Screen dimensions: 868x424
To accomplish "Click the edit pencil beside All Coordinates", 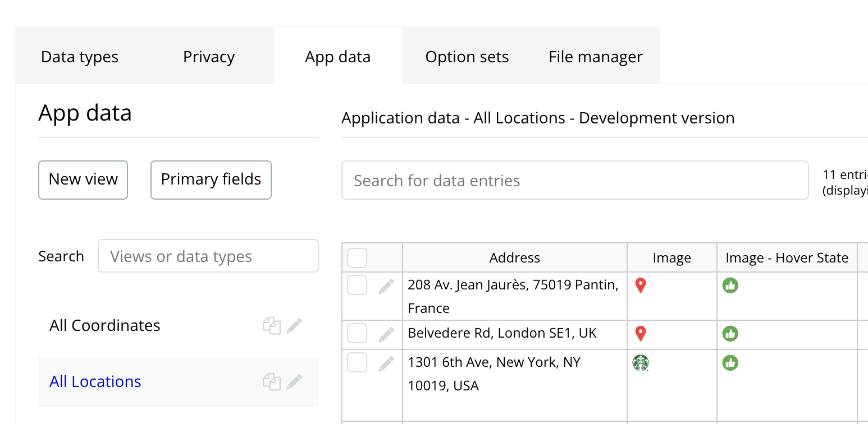I will click(294, 326).
